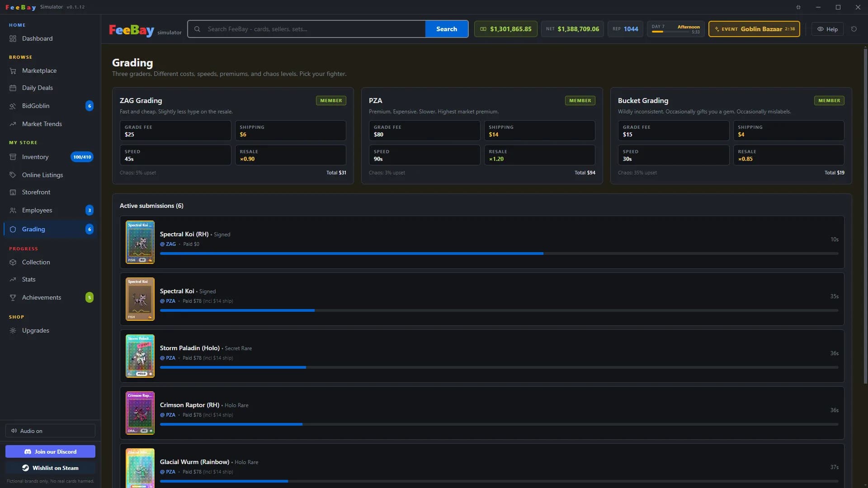This screenshot has width=868, height=488.
Task: Click the Marketplace cart icon
Action: coord(13,71)
